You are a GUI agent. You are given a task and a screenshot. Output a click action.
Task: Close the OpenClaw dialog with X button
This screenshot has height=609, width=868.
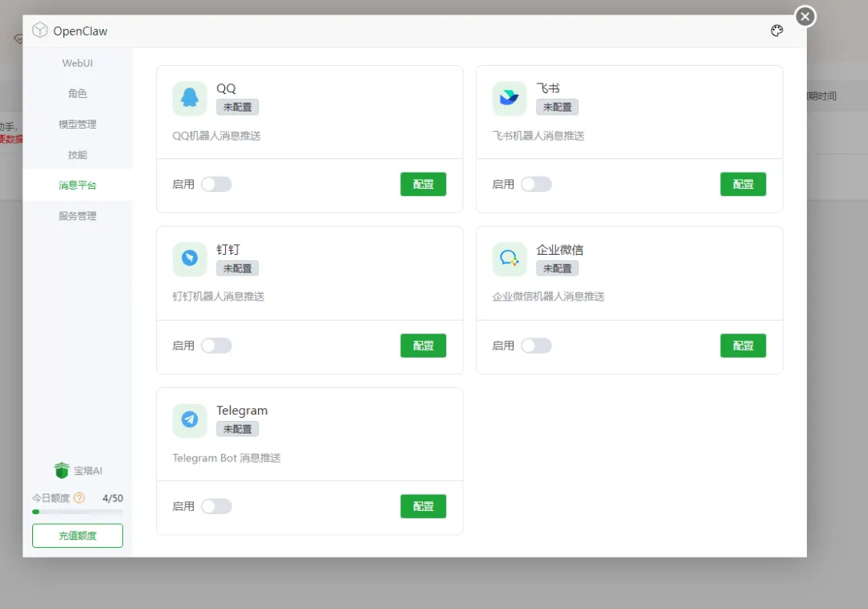pyautogui.click(x=805, y=17)
